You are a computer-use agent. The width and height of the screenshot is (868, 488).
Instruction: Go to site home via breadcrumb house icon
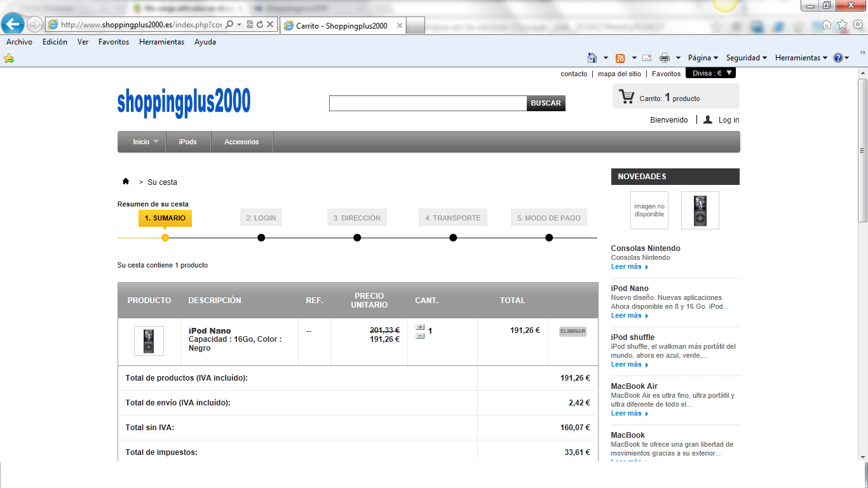tap(126, 182)
